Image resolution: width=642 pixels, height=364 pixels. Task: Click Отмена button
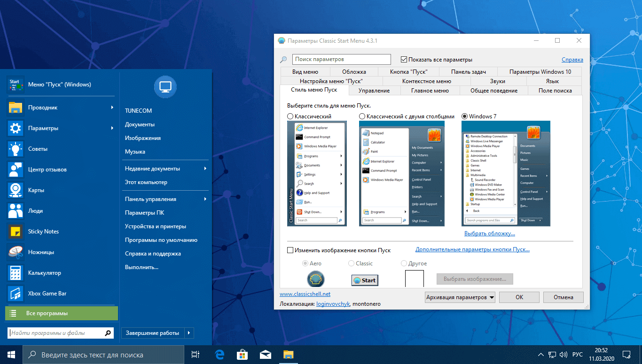tap(563, 297)
